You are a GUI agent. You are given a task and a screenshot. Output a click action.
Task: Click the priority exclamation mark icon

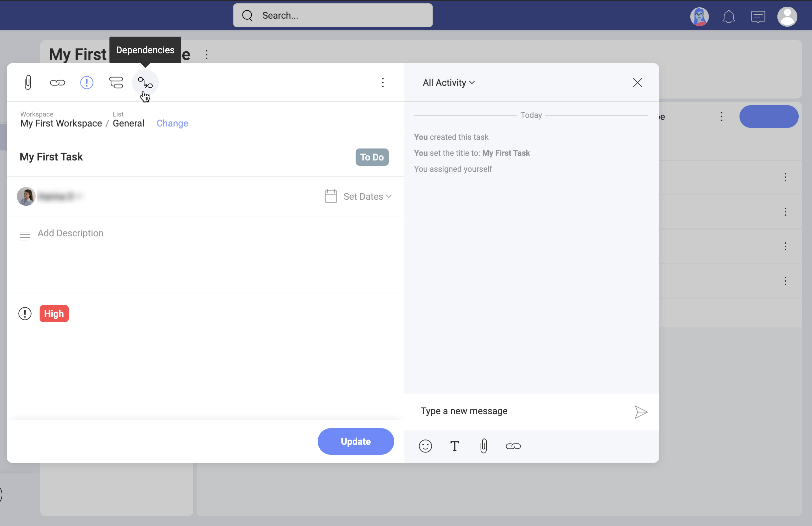[x=86, y=82]
